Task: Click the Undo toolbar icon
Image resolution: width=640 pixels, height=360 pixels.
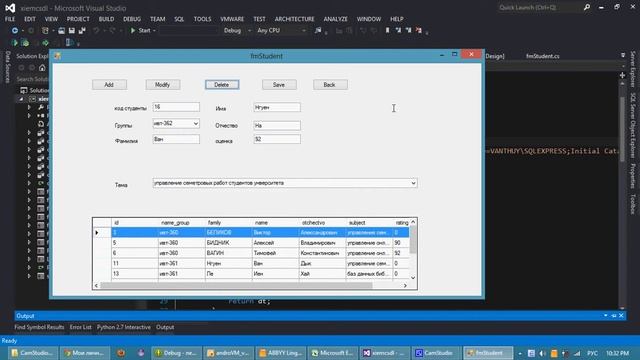Action: [x=96, y=31]
